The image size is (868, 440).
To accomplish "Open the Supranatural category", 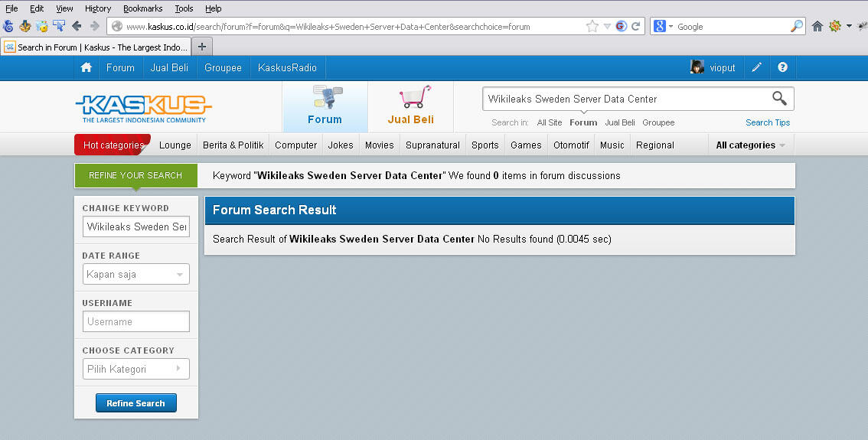I will coord(432,145).
